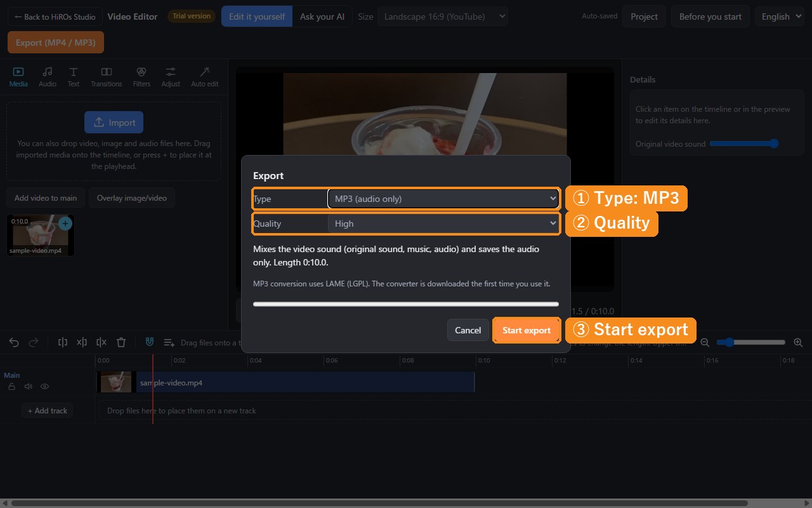Hide the Main track with eye icon

[45, 386]
